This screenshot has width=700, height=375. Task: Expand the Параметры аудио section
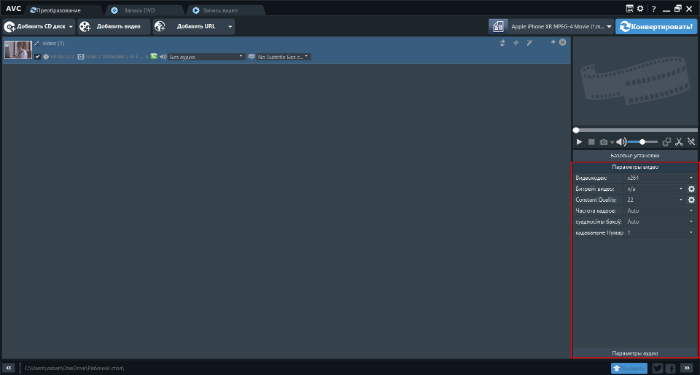pos(635,353)
